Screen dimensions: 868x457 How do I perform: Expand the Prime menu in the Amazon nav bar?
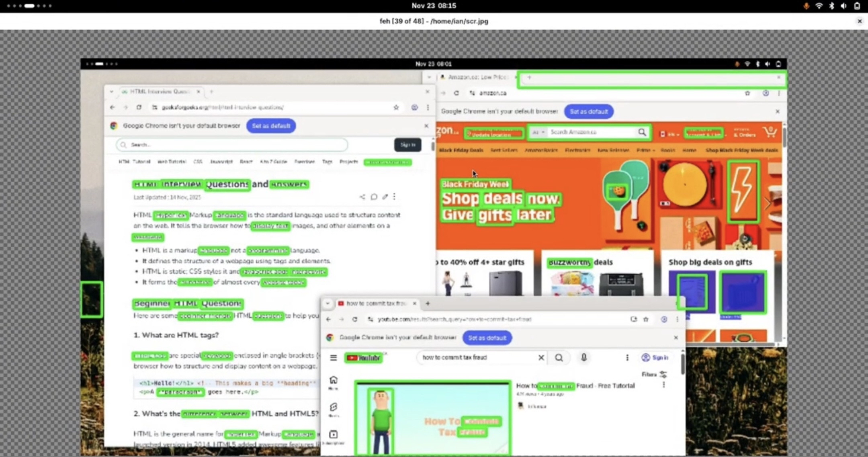(645, 150)
